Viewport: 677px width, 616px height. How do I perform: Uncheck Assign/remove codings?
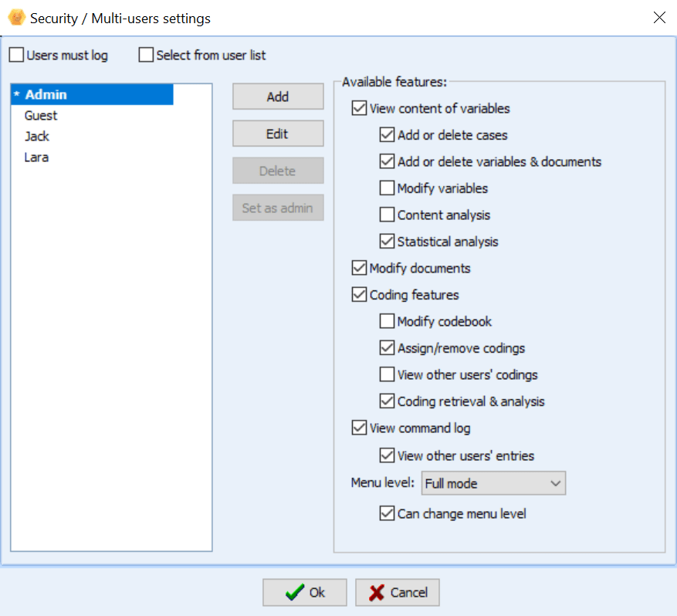point(387,348)
